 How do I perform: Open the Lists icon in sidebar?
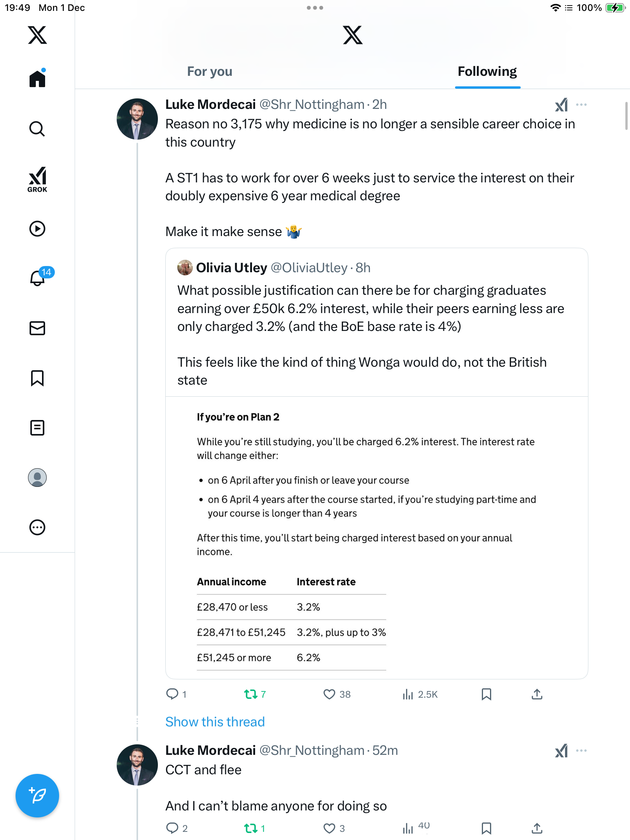coord(37,428)
